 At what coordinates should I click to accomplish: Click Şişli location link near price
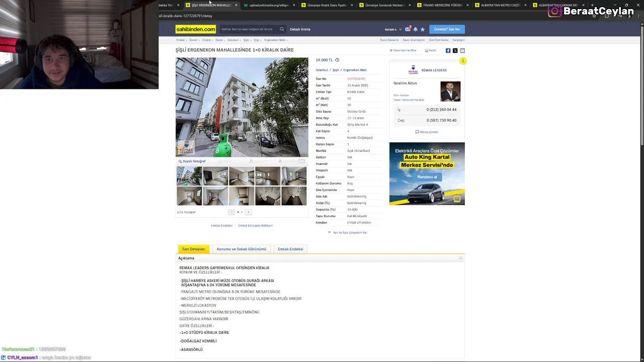coord(336,70)
